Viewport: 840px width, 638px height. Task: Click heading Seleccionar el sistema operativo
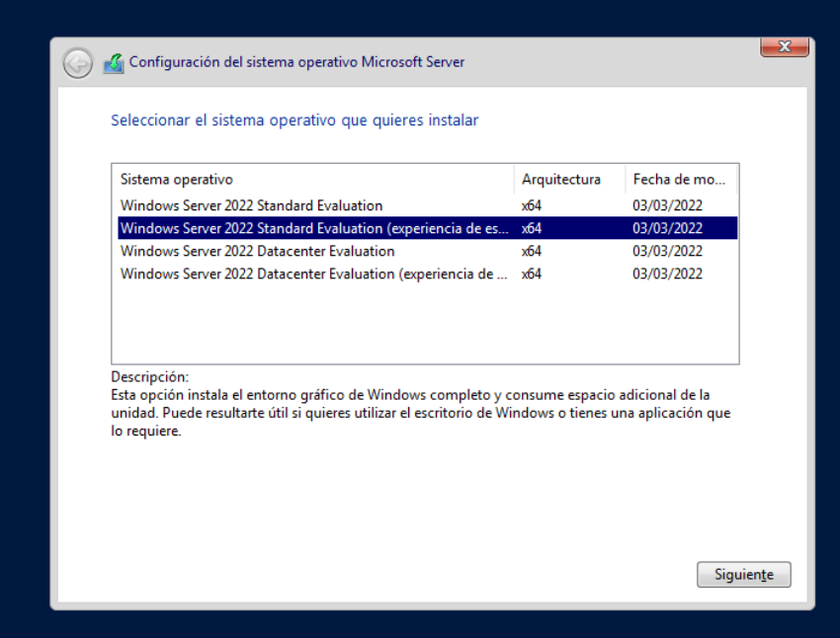(x=294, y=120)
